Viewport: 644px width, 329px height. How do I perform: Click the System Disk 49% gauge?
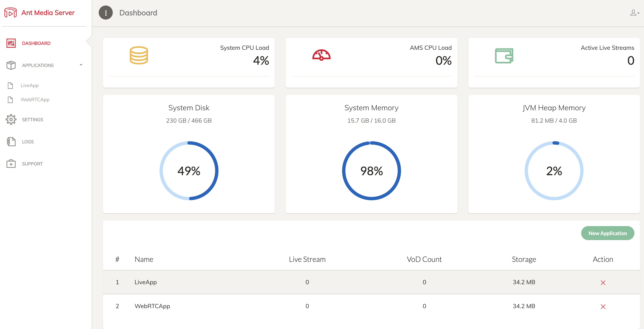click(x=189, y=171)
